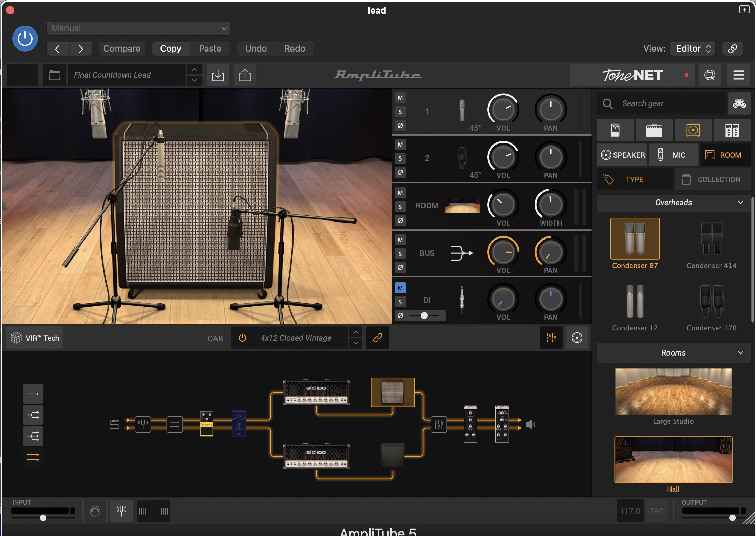Click the Undo button
The image size is (756, 536).
(256, 49)
